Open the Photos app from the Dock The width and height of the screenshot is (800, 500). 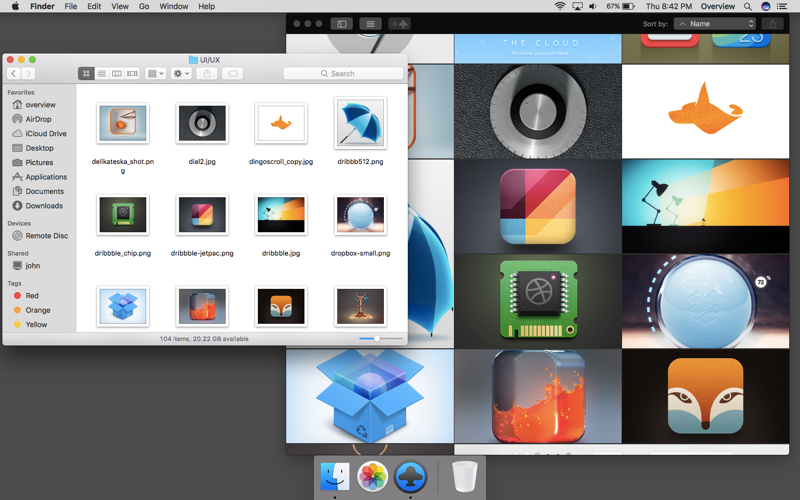tap(373, 477)
